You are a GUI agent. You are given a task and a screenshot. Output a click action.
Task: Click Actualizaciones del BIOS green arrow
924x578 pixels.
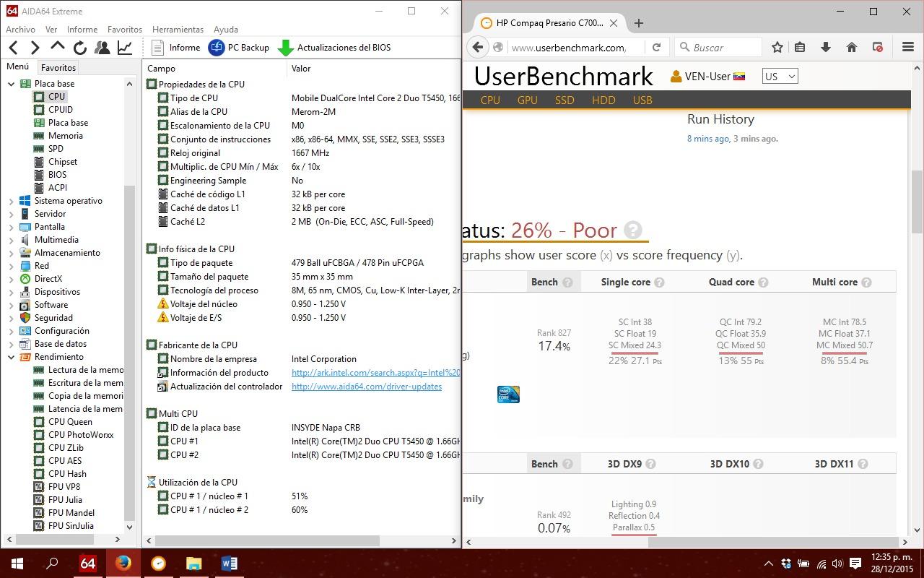tap(286, 48)
